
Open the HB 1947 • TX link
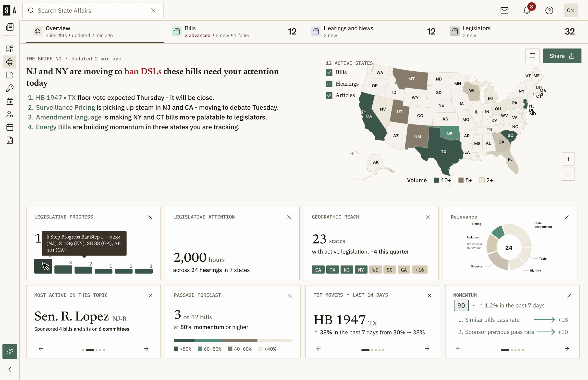(56, 98)
